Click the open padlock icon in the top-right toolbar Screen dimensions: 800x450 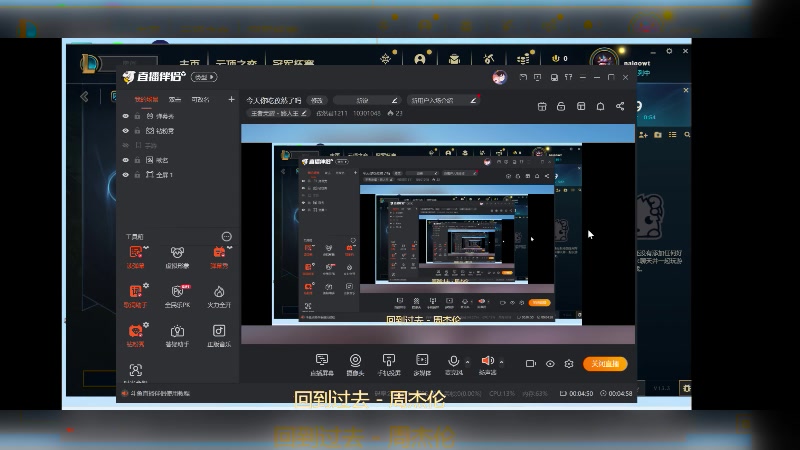coord(561,106)
